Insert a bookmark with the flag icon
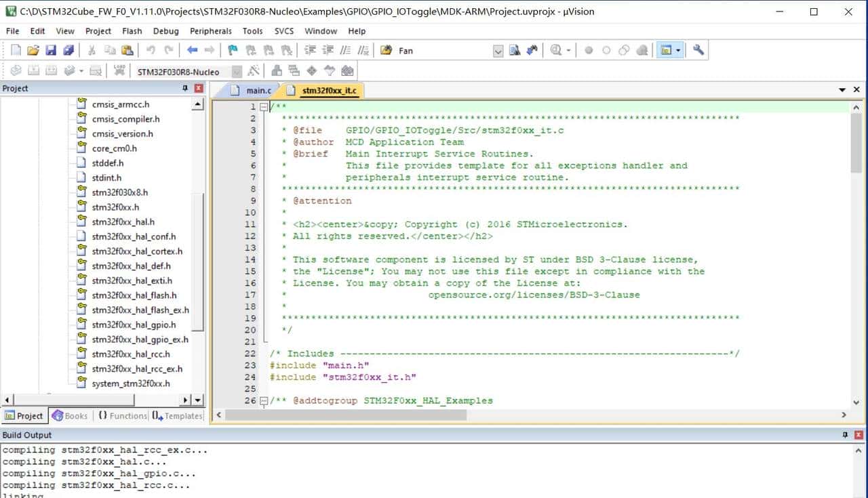 coord(233,50)
